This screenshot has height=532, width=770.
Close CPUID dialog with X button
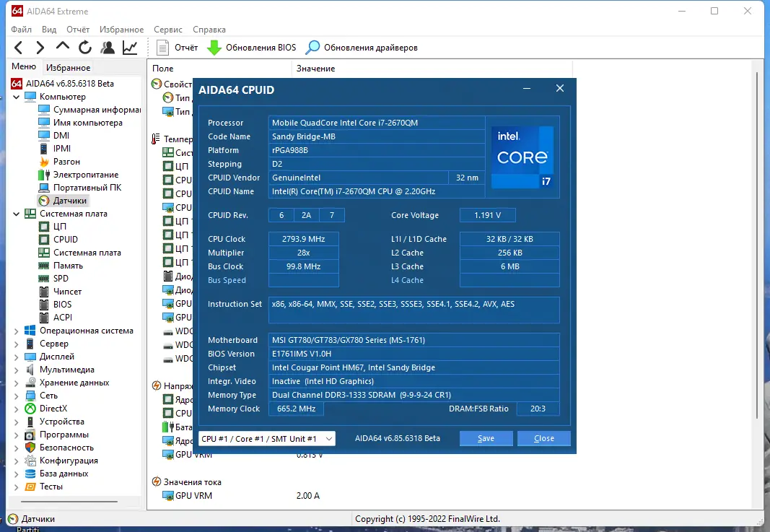coord(560,88)
